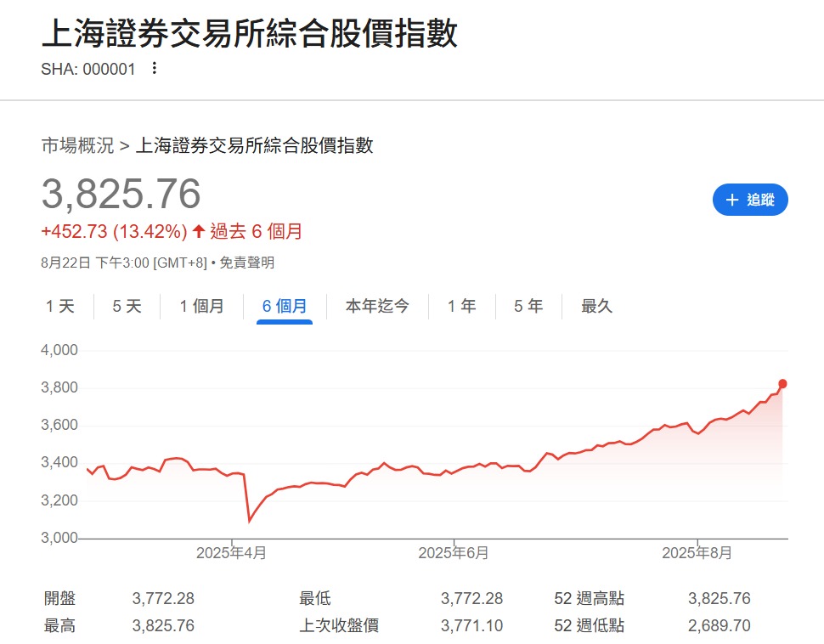The height and width of the screenshot is (644, 824).
Task: Click the 最高 value 3,825.76
Action: [x=163, y=625]
